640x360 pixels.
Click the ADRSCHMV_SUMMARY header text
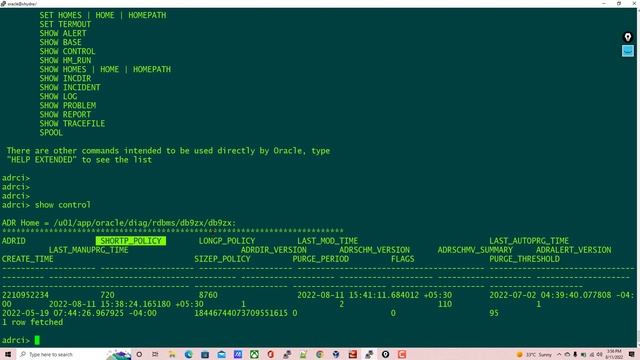click(x=475, y=250)
